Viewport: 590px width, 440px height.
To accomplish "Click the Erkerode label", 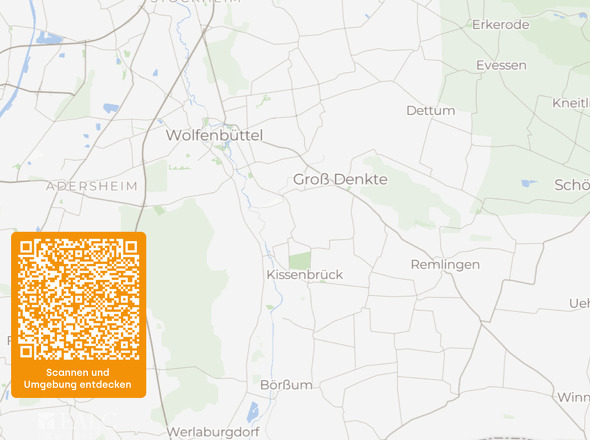I will point(500,25).
